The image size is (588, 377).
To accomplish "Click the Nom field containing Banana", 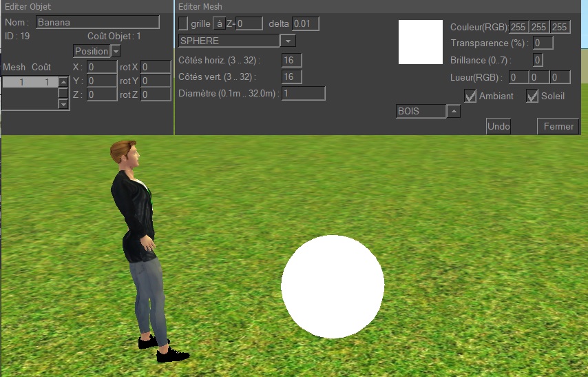I will (98, 22).
